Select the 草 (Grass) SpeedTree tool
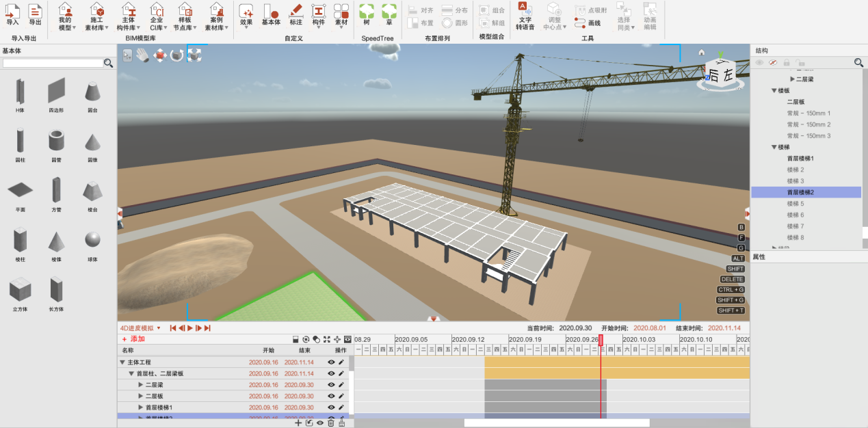The width and height of the screenshot is (868, 428). click(389, 15)
